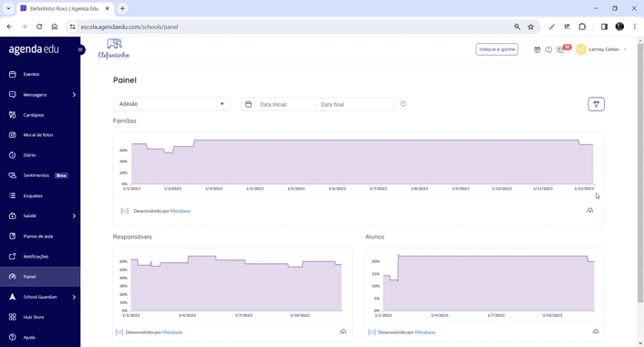Click the Mural de fotos camera icon
644x347 pixels.
[13, 135]
